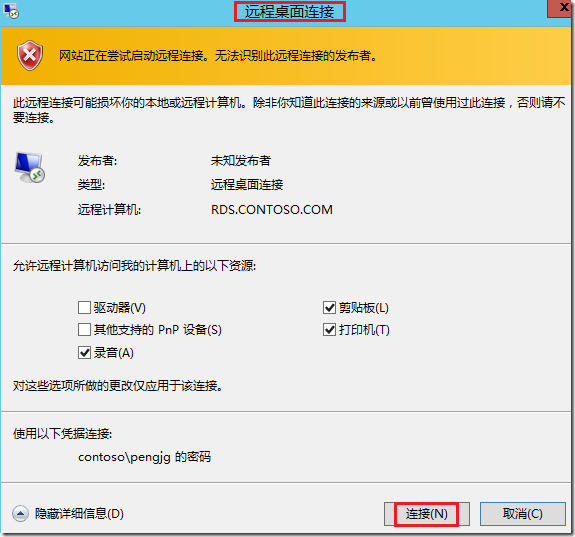This screenshot has width=575, height=537.
Task: Click the 未知发布者 publisher value
Action: [x=241, y=160]
